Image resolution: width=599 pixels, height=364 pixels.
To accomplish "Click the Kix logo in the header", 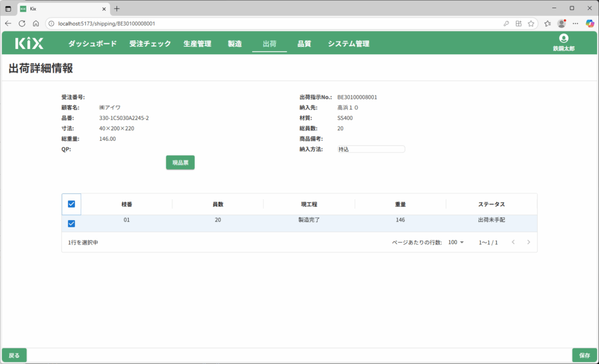I will 29,43.
